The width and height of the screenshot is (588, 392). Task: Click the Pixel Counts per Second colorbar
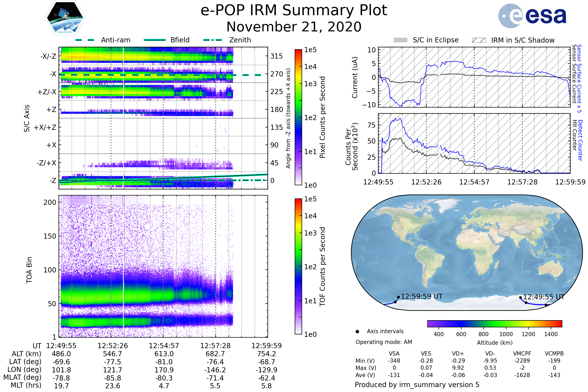pos(298,117)
